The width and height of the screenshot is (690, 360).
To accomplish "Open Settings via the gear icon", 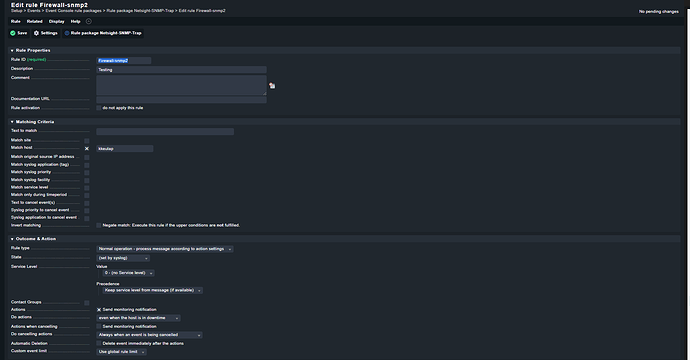I will 37,33.
